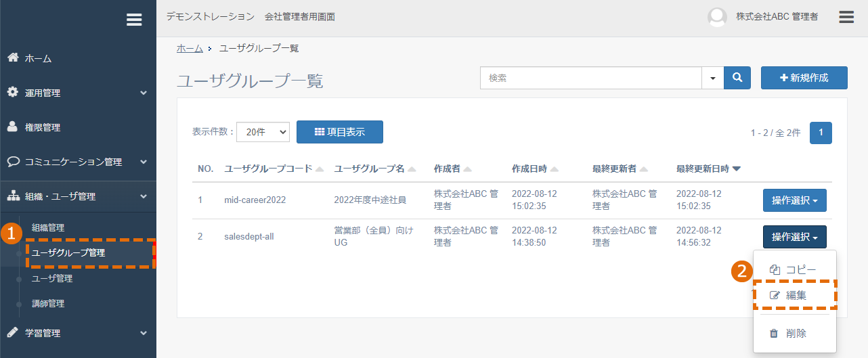Sort by 作成者 arrow icon
This screenshot has height=358, width=868.
[x=468, y=169]
